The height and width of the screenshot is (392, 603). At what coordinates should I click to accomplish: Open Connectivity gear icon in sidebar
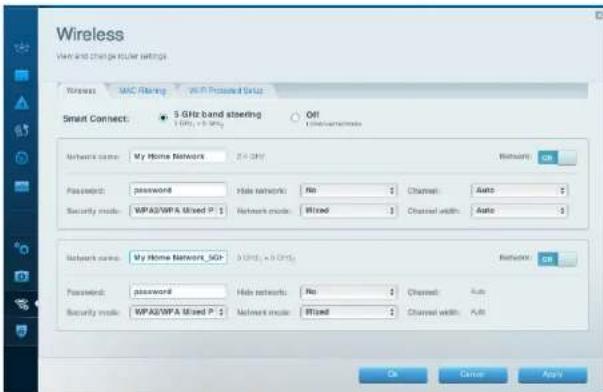[x=22, y=249]
